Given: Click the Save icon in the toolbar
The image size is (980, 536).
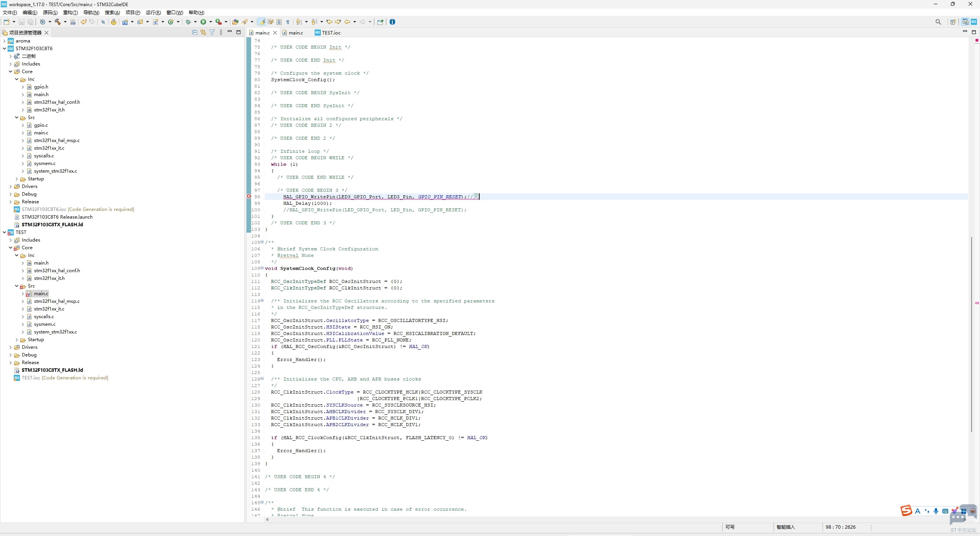Looking at the screenshot, I should [x=21, y=22].
